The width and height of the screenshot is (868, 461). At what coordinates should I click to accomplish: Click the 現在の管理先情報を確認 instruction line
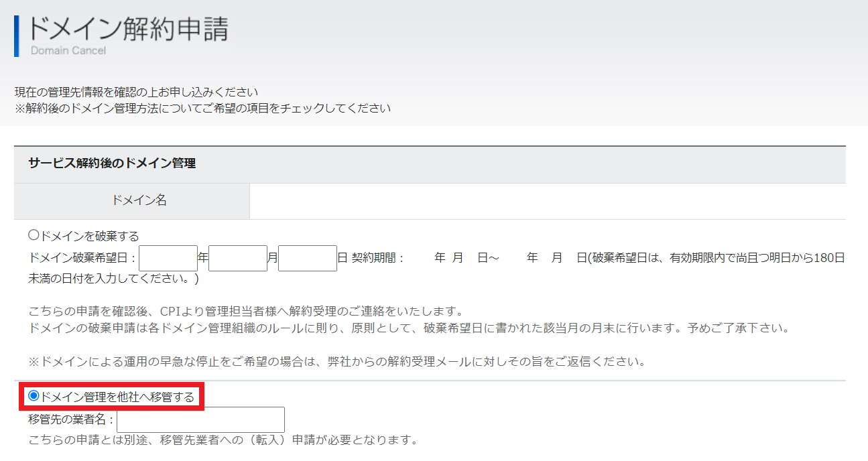pos(136,92)
